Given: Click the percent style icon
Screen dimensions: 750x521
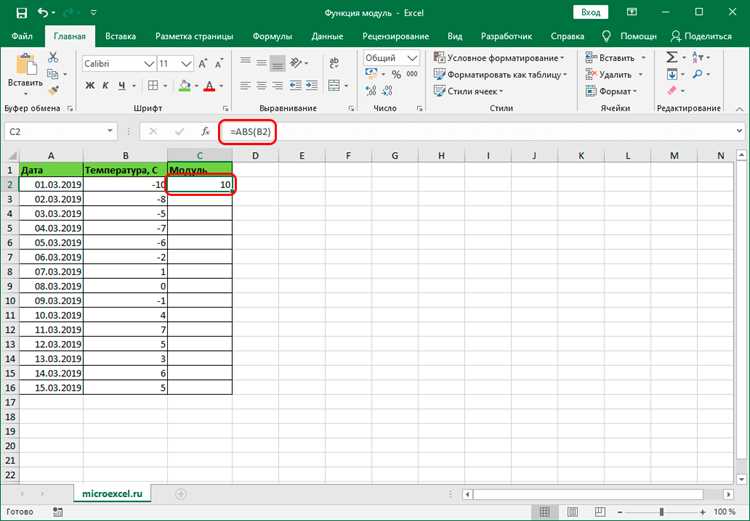Looking at the screenshot, I should tap(396, 74).
